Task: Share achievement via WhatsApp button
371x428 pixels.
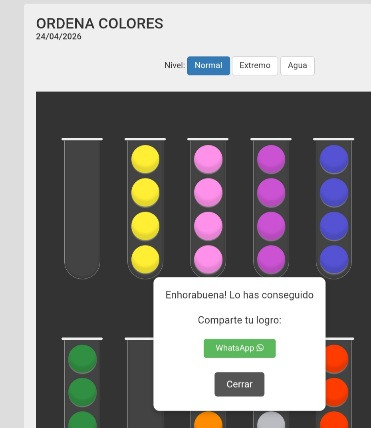Action: (x=240, y=348)
